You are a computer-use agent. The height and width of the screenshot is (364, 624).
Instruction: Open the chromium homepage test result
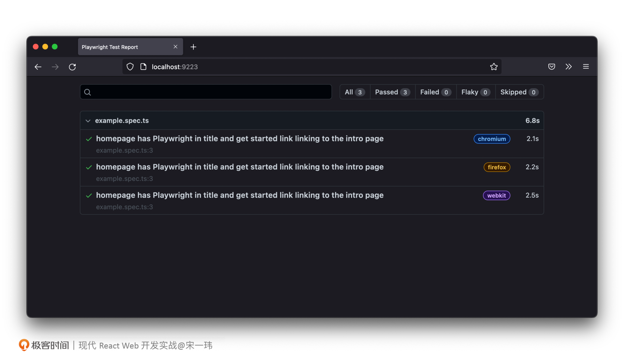[x=240, y=139]
